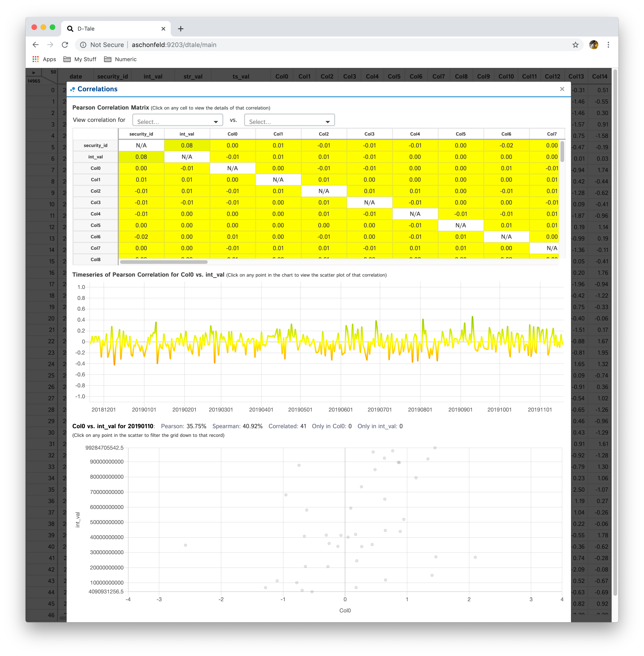The width and height of the screenshot is (644, 656).
Task: Expand the second Select dropdown after vs.
Action: click(289, 121)
